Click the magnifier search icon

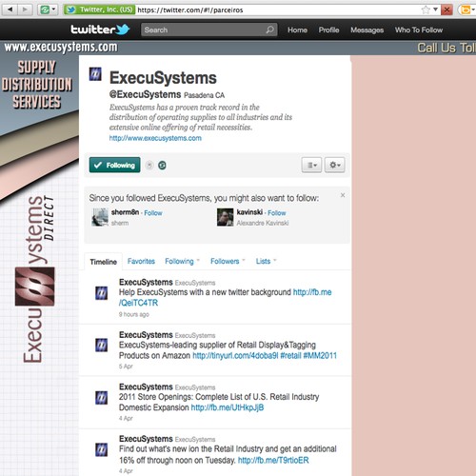(x=270, y=30)
